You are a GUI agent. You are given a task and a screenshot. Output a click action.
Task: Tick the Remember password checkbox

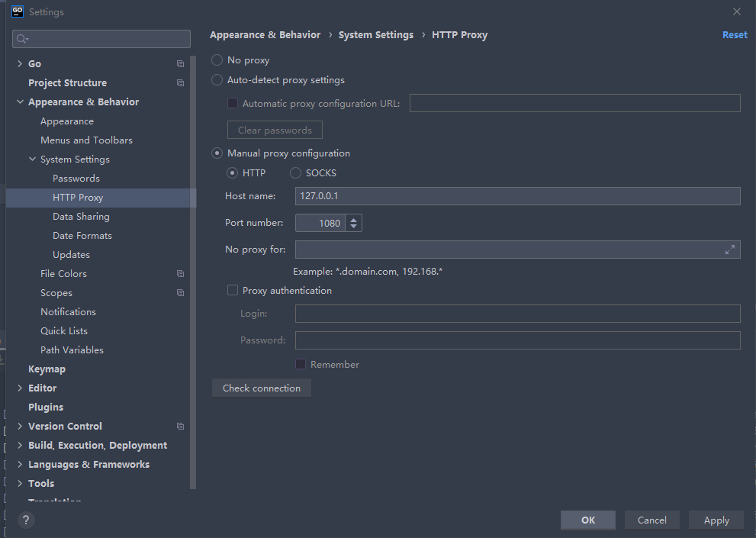301,364
